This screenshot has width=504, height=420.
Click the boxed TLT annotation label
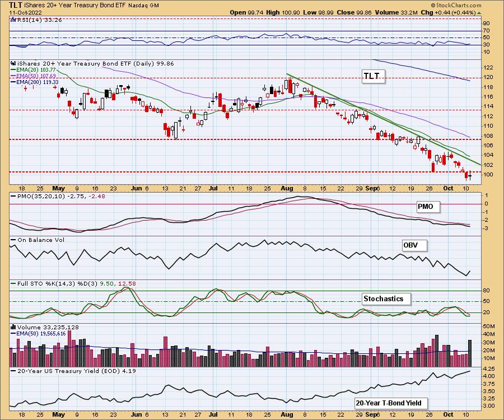373,77
